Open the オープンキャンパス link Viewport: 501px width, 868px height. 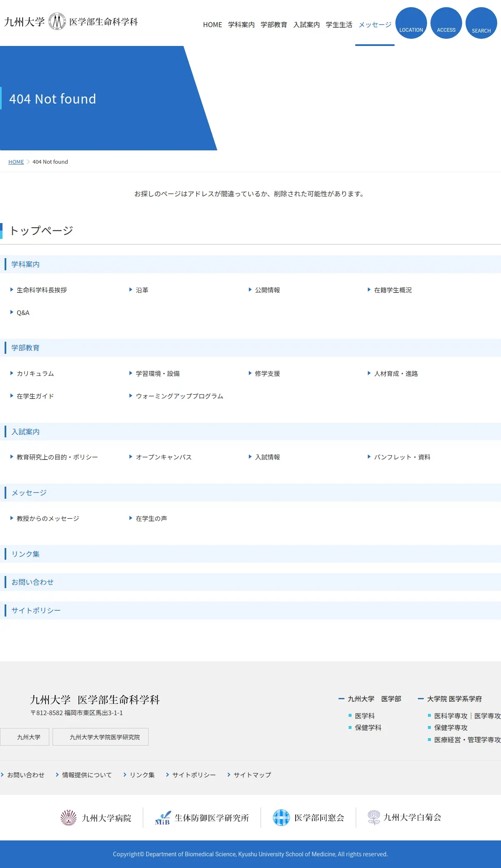click(164, 457)
